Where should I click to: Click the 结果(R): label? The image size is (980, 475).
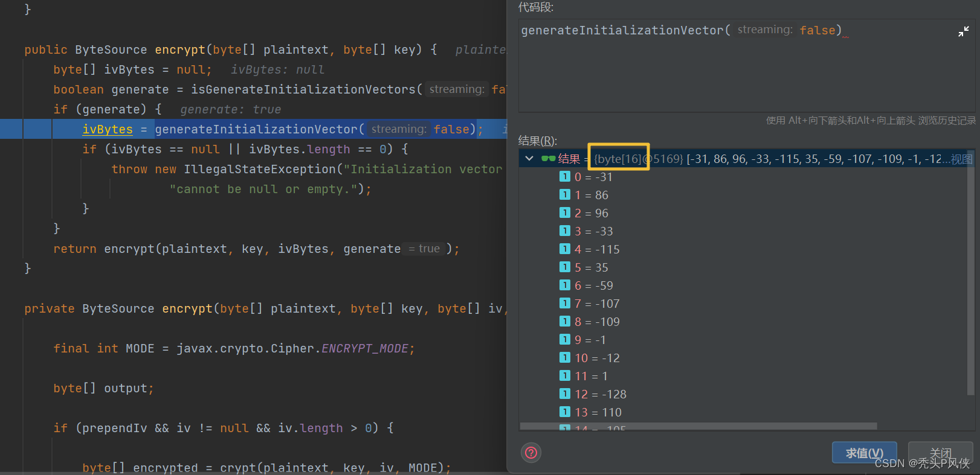pyautogui.click(x=538, y=141)
